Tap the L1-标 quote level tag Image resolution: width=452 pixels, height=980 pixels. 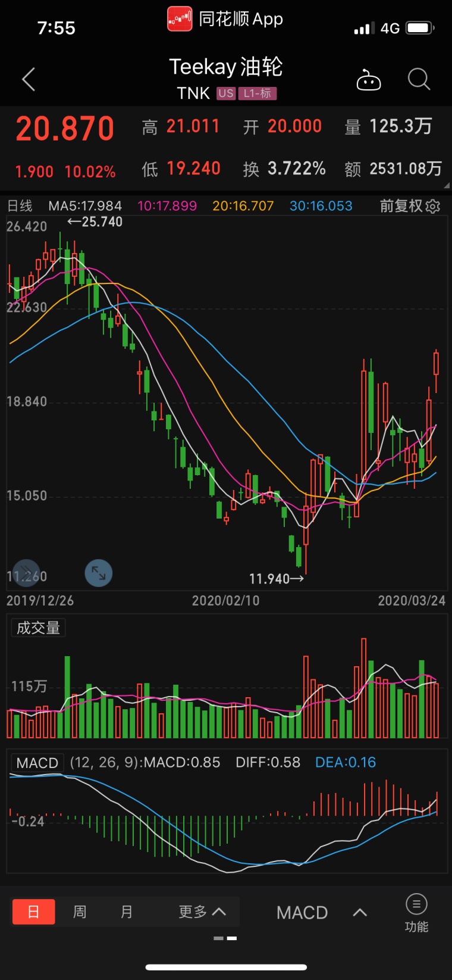pos(258,93)
